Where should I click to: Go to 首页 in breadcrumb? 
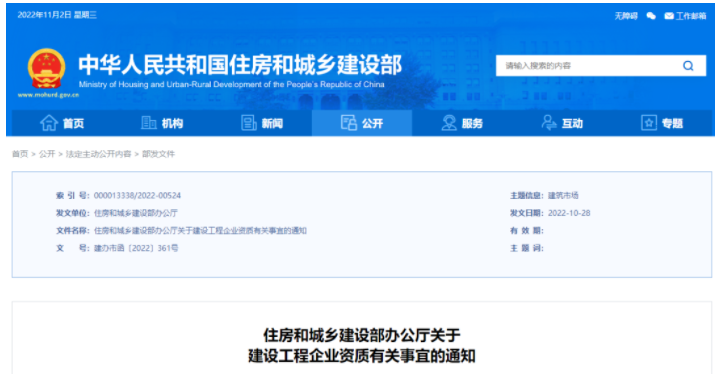[20, 154]
